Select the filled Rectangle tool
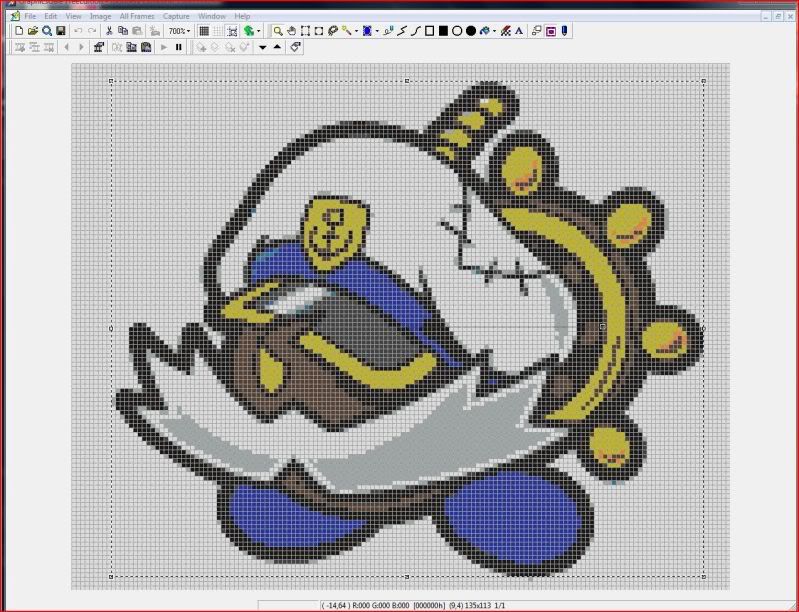This screenshot has width=799, height=612. [x=443, y=31]
